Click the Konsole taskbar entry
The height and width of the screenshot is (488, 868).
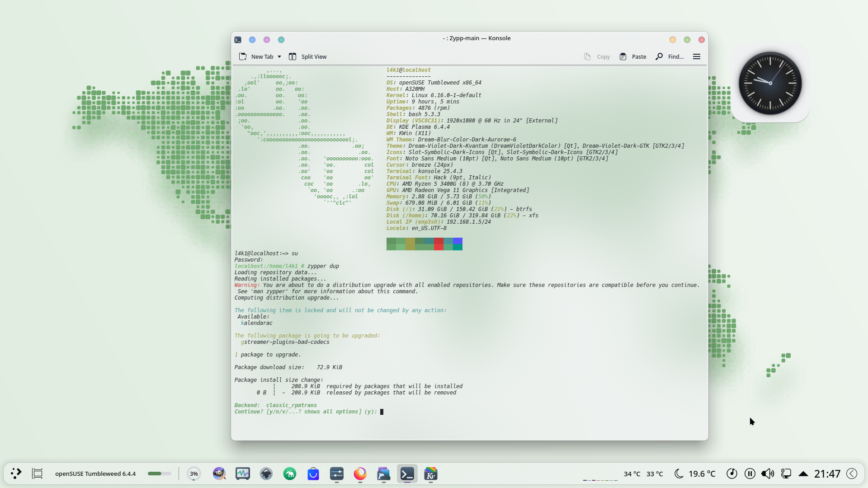(407, 474)
